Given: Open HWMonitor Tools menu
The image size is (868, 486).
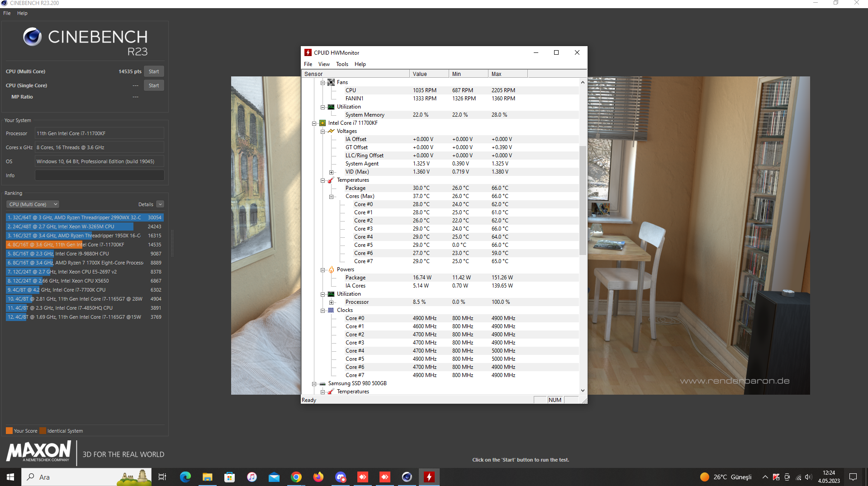Looking at the screenshot, I should [x=342, y=64].
